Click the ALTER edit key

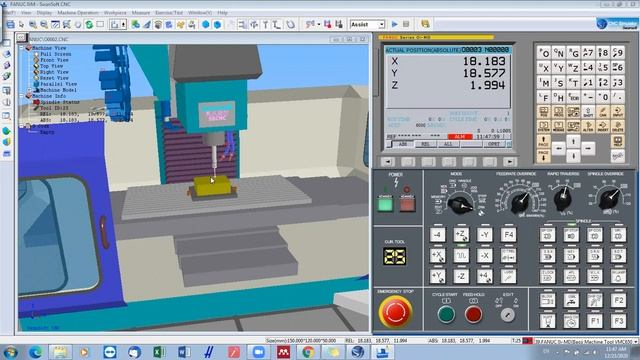(x=588, y=126)
